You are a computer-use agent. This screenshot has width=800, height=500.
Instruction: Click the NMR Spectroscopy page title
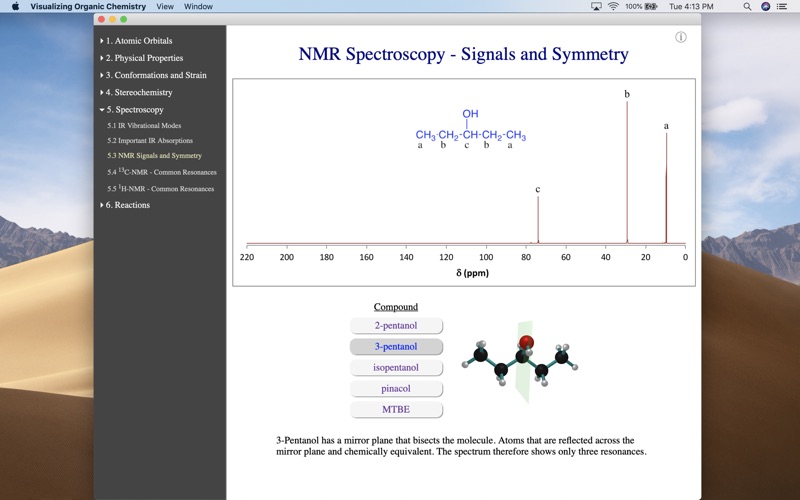[x=463, y=54]
